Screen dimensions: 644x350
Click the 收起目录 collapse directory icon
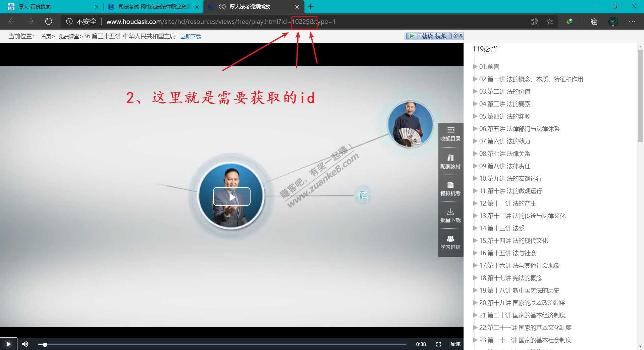[x=450, y=133]
